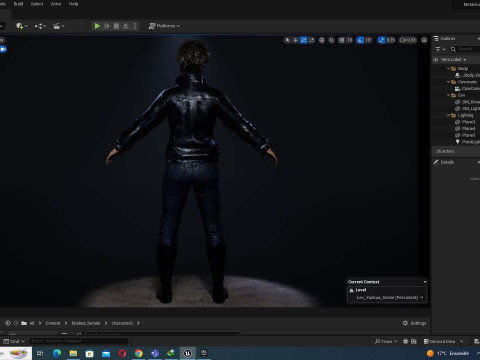Collapse the Lighting folder in Outliner
480x360 pixels.
point(448,115)
